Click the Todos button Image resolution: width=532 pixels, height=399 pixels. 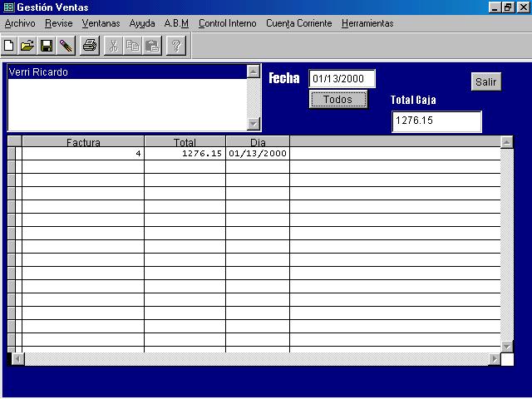[x=338, y=100]
